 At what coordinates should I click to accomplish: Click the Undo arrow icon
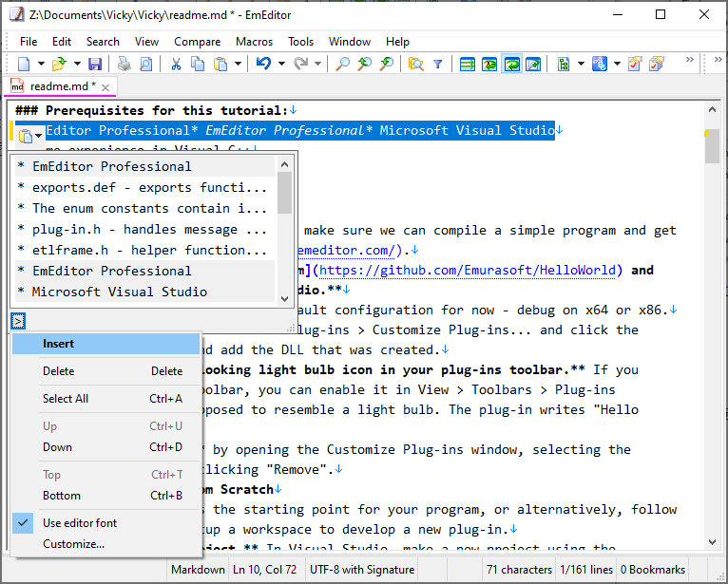pyautogui.click(x=263, y=64)
